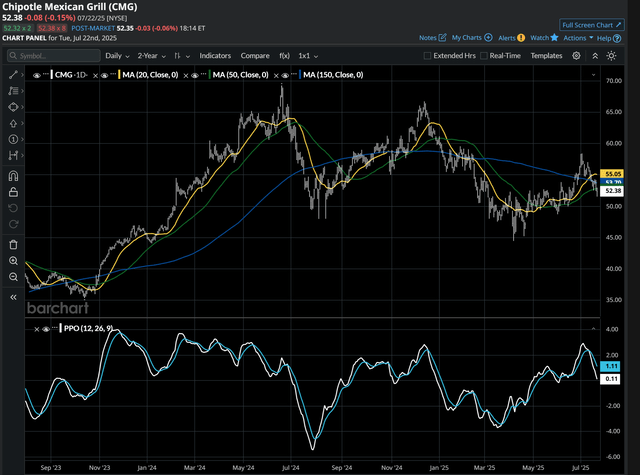Screen dimensions: 640x475
Task: Open chart settings gear icon
Action: (576, 55)
